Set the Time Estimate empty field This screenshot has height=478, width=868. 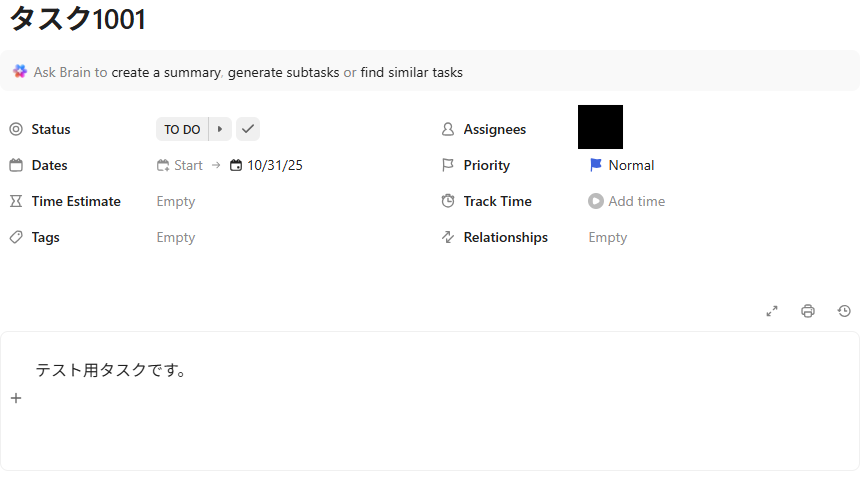click(x=176, y=201)
